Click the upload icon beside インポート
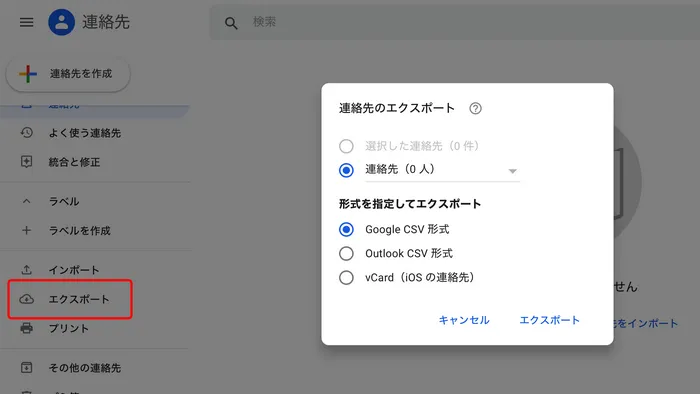Screen dimensions: 700x394 coord(26,270)
